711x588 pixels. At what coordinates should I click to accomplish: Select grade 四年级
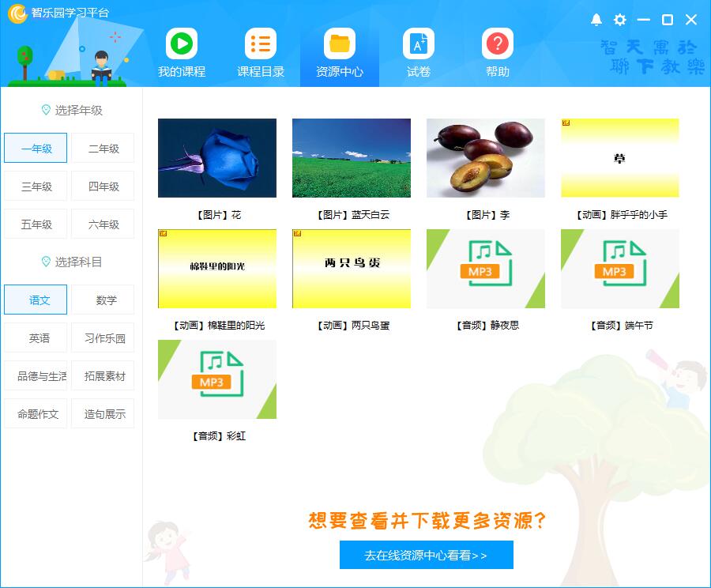[x=103, y=186]
